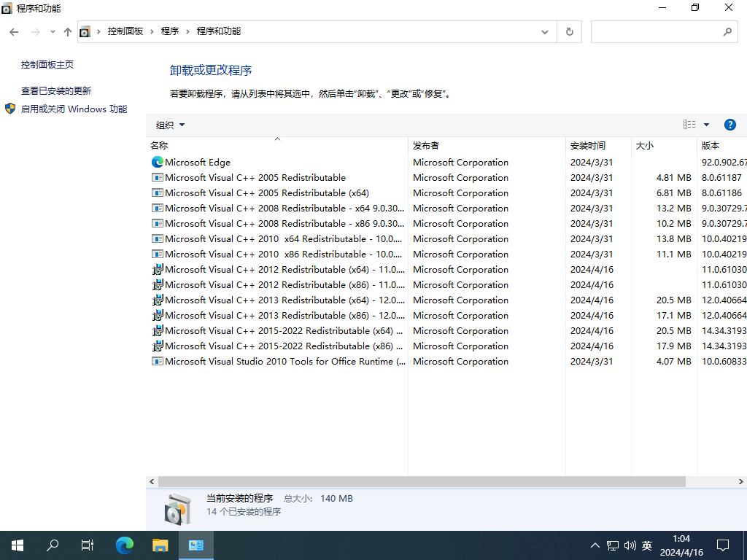Click icon of Visual Studio 2010 Tools entry
The height and width of the screenshot is (560, 747).
[158, 362]
